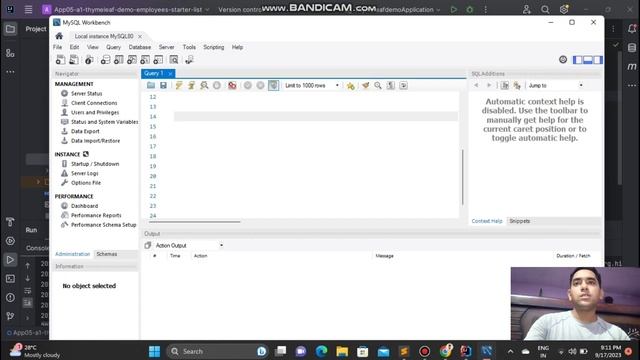Image resolution: width=640 pixels, height=360 pixels.
Task: Click the open SQL script file icon
Action: (x=74, y=60)
